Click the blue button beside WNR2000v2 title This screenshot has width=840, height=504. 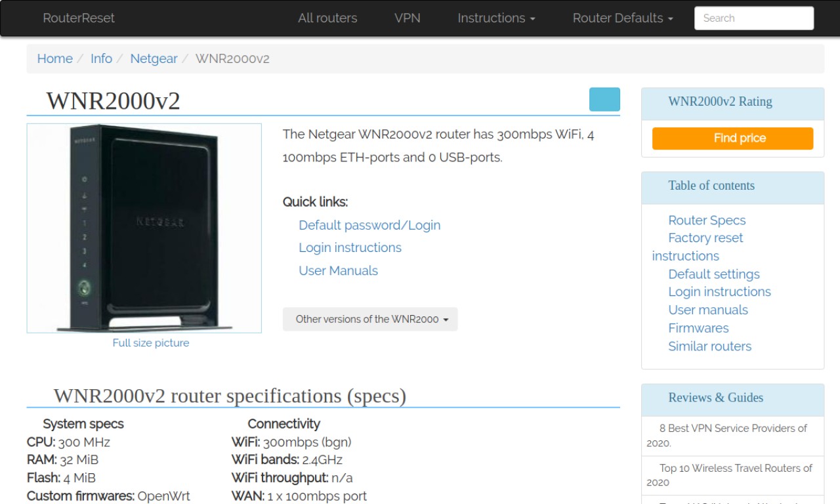click(604, 99)
